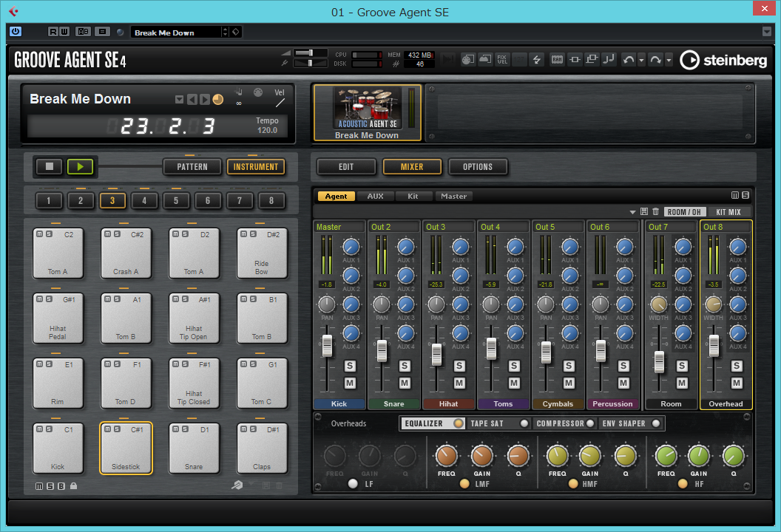Click the FIX VEL toolbar icon
781x532 pixels.
pos(501,59)
